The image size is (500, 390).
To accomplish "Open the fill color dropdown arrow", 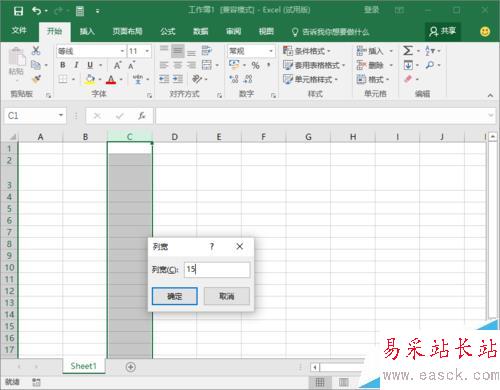I will (100, 79).
